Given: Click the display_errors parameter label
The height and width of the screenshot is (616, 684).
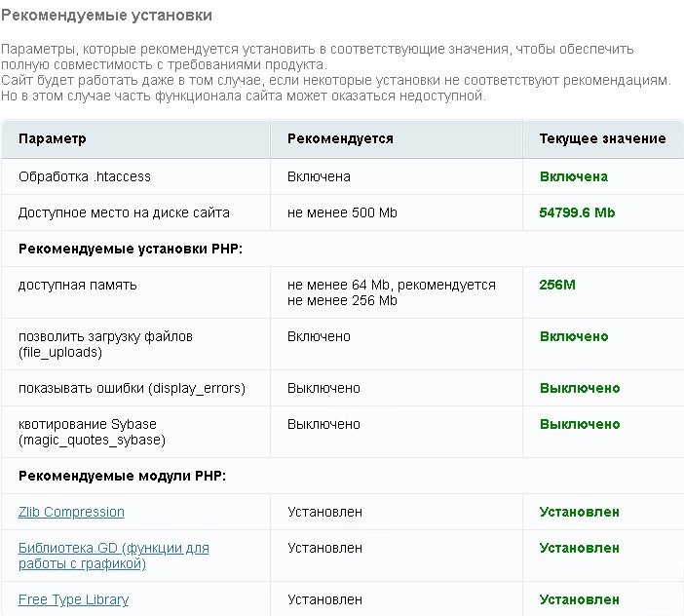Looking at the screenshot, I should [132, 388].
